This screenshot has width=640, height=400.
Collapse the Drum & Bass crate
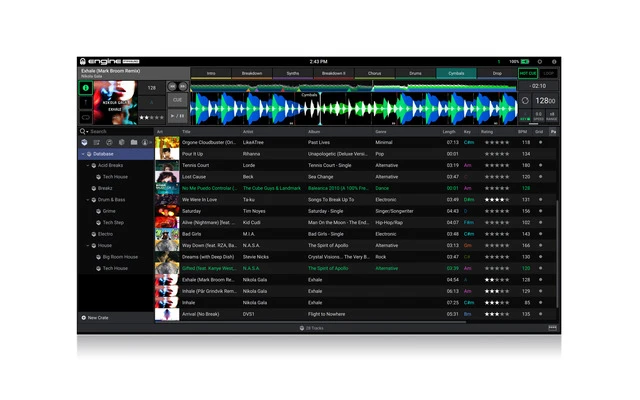[88, 200]
